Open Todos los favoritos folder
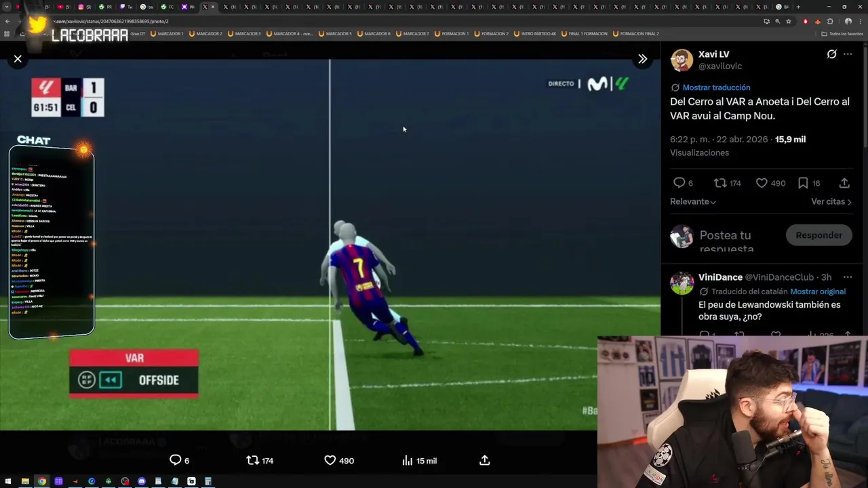Screen dimensions: 868x488 tap(842, 33)
